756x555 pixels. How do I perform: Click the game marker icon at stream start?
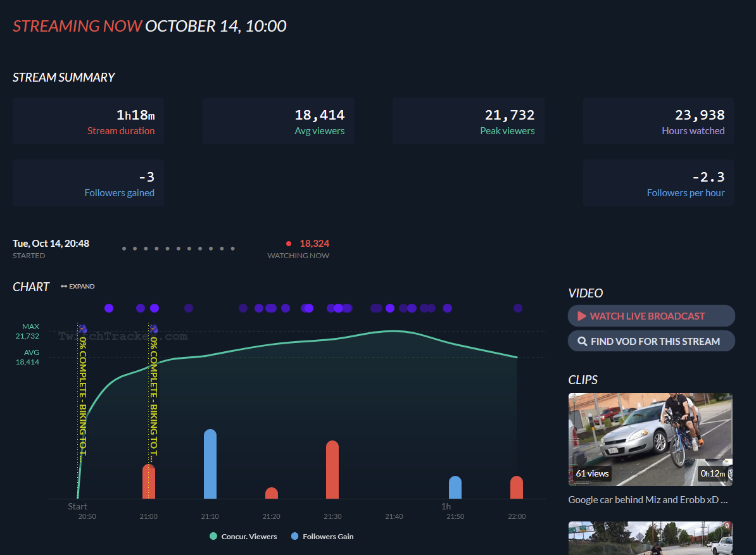point(83,328)
